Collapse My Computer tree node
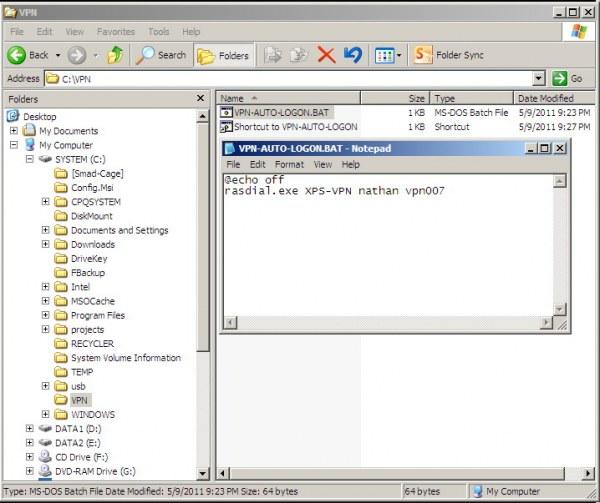Viewport: 600px width, 503px height. (x=14, y=145)
